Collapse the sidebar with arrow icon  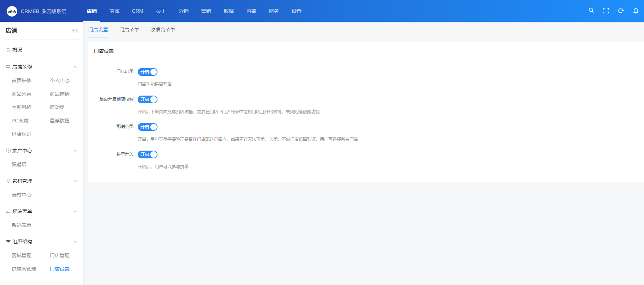pyautogui.click(x=74, y=31)
